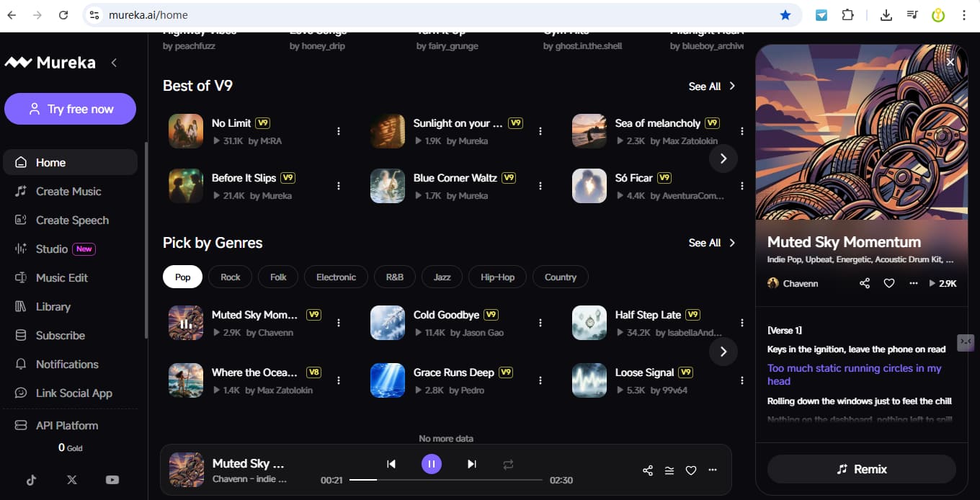Switch to the Jazz genre tab
This screenshot has height=500, width=980.
[442, 277]
